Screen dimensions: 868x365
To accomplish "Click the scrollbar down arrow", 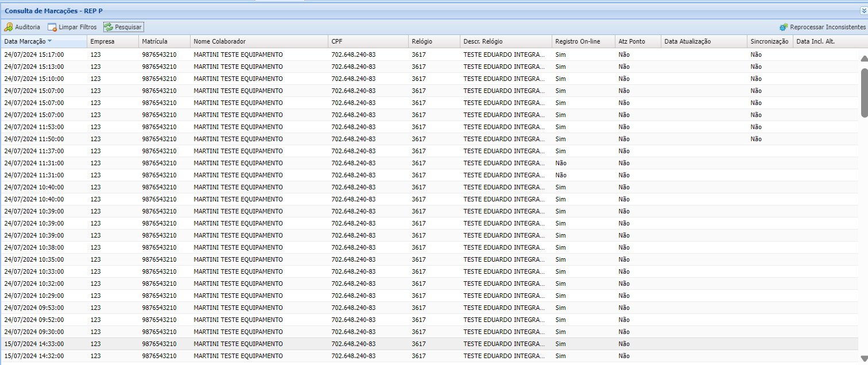I will point(864,358).
